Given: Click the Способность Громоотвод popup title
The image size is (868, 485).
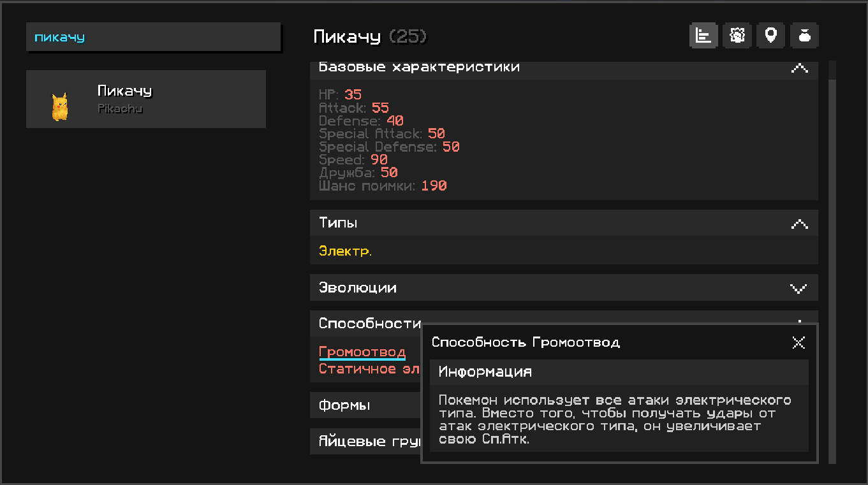Looking at the screenshot, I should coord(526,343).
